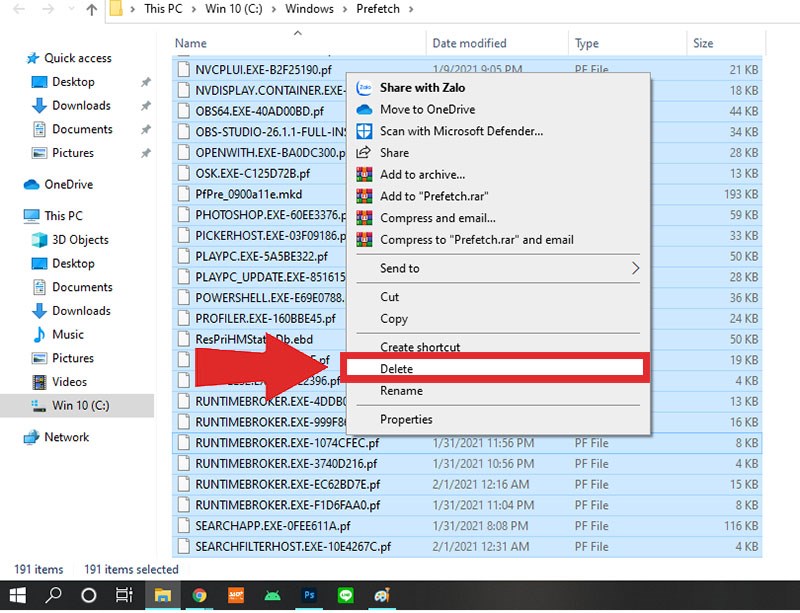Click the OneDrive cloud icon beside Move to OneDrive

pyautogui.click(x=364, y=109)
